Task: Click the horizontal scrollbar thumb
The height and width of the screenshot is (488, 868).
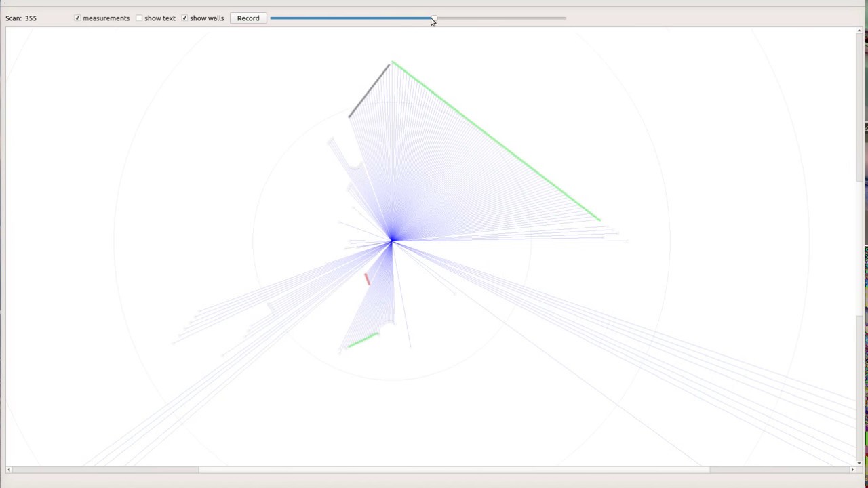Action: click(x=454, y=470)
